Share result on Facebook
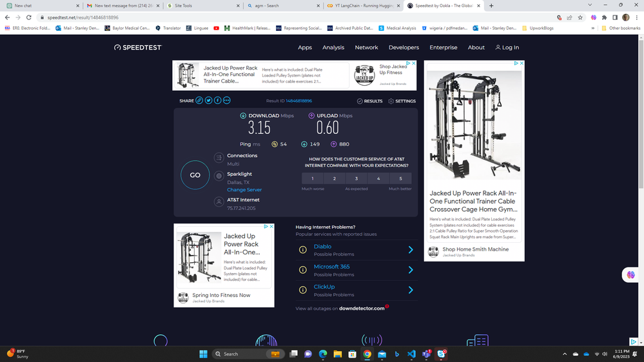Image resolution: width=644 pixels, height=362 pixels. pos(218,100)
